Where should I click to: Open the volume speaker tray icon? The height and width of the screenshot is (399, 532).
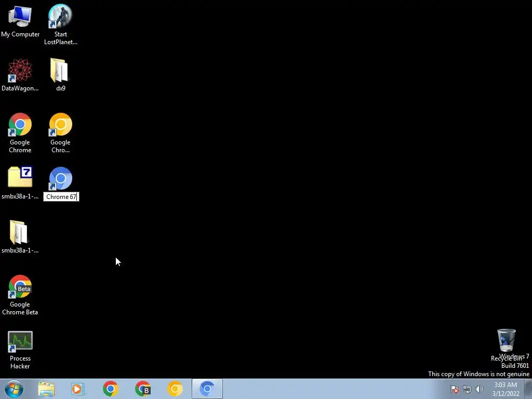coord(479,389)
